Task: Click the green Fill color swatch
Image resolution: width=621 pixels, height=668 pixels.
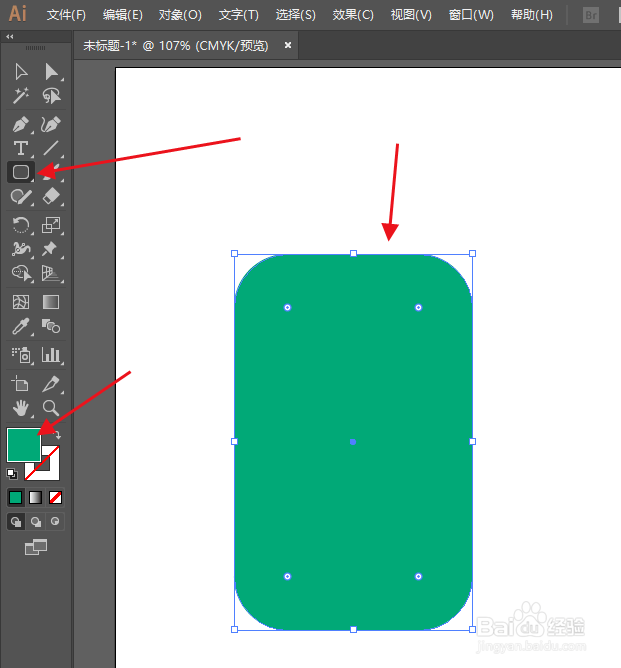Action: [23, 445]
